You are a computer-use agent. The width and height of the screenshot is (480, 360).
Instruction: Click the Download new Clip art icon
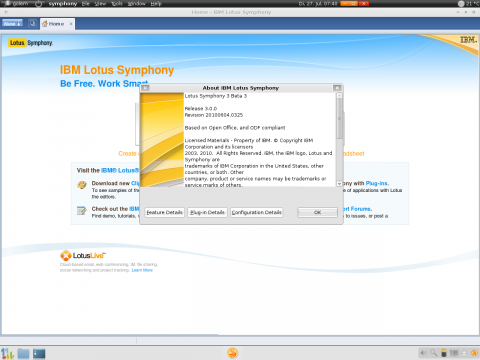pos(82,185)
